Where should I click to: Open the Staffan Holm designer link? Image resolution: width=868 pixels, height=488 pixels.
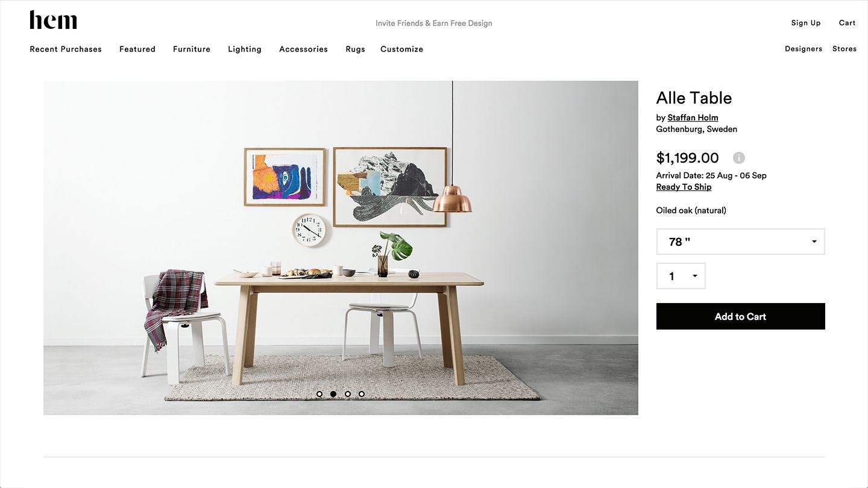point(693,117)
